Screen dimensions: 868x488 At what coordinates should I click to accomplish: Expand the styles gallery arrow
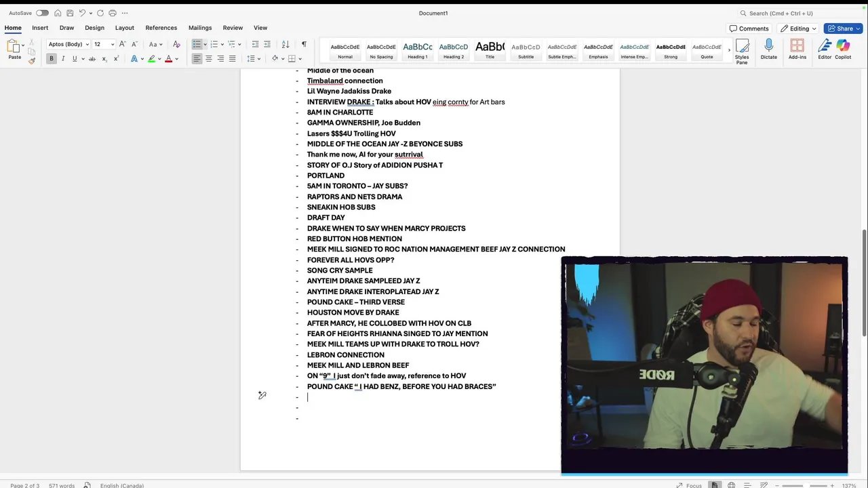click(729, 50)
